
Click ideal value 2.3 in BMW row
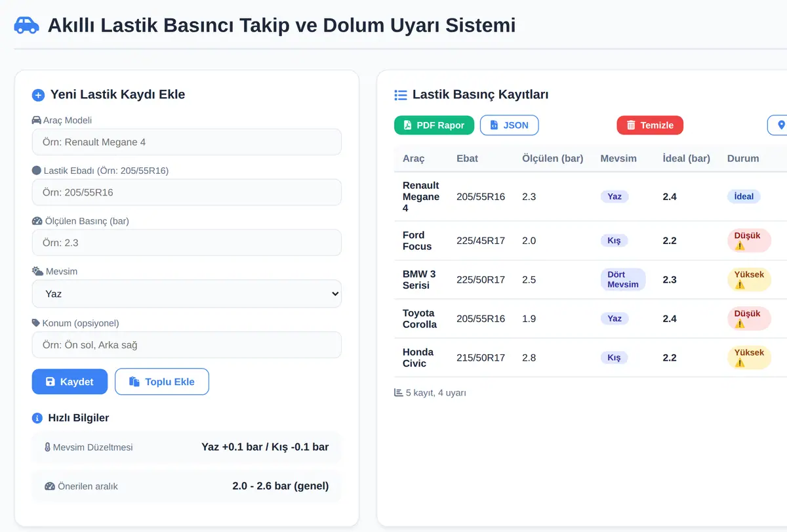(x=670, y=279)
